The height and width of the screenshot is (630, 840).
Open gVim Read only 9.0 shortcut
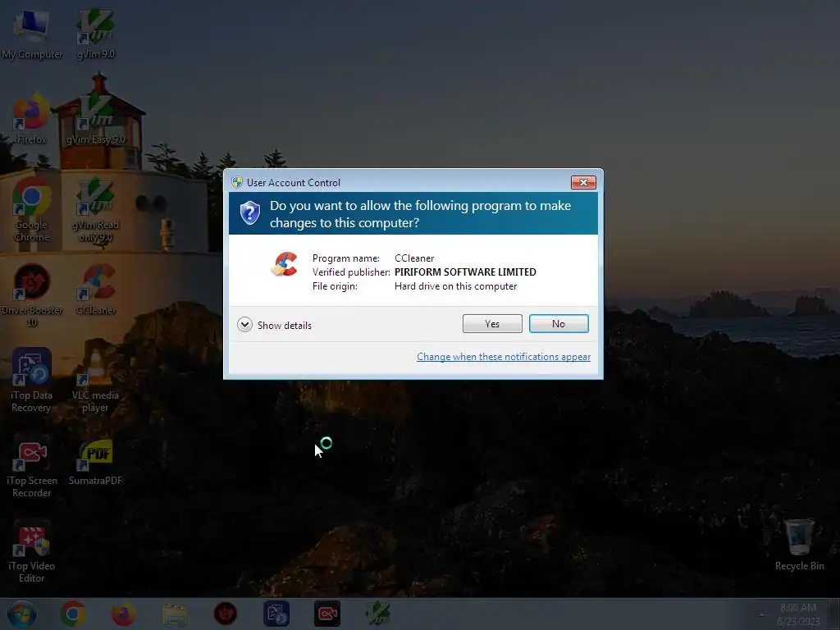click(x=95, y=210)
